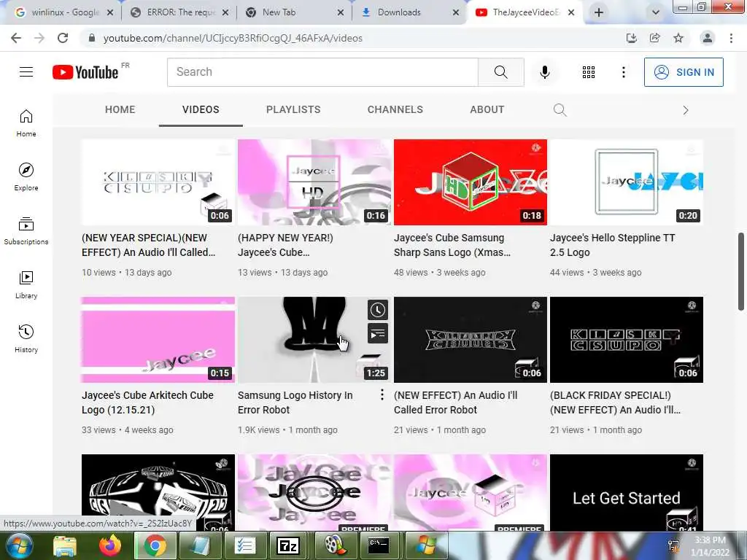Open Jaycee's Hello Steppline TT 2.5 Logo title
The image size is (747, 560).
pyautogui.click(x=612, y=245)
